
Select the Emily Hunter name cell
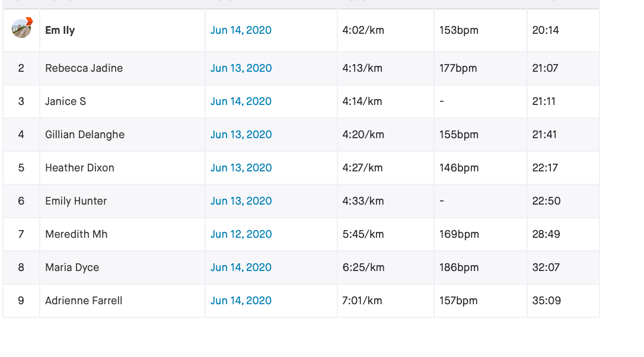122,201
